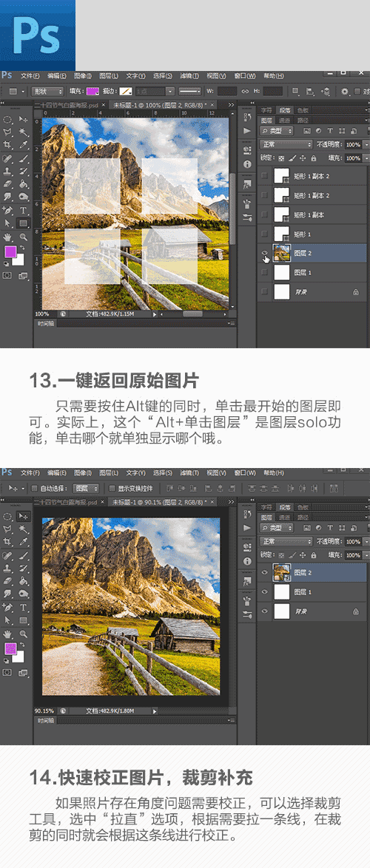
Task: Select Eraser tool in the 90.1% document window
Action: point(7,580)
